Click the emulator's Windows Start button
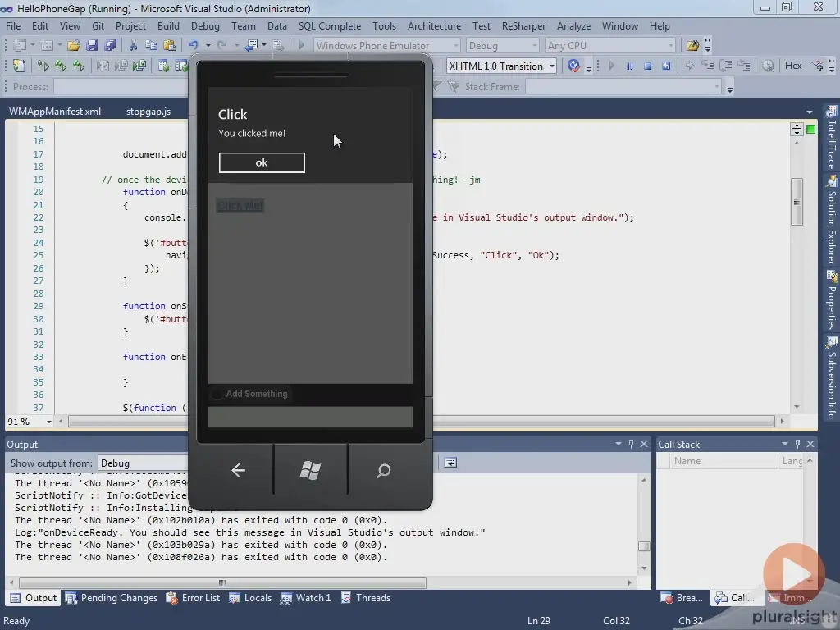Image resolution: width=840 pixels, height=630 pixels. pyautogui.click(x=310, y=471)
